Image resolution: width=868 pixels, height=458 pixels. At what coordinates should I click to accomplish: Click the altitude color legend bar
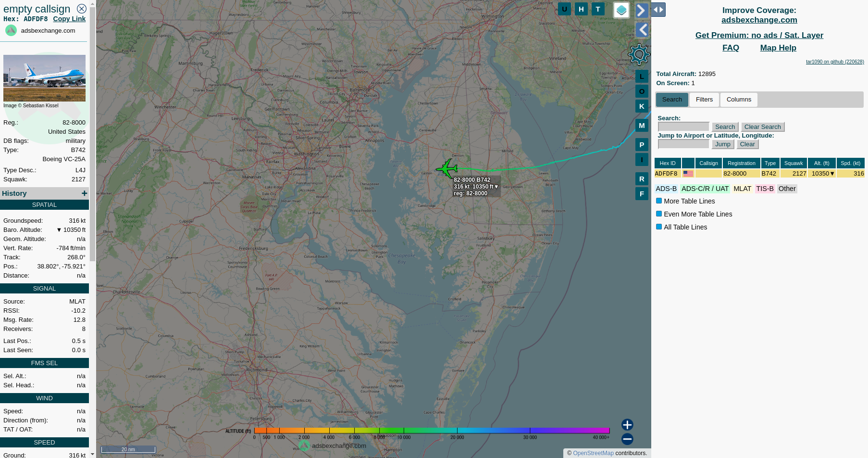click(x=432, y=431)
